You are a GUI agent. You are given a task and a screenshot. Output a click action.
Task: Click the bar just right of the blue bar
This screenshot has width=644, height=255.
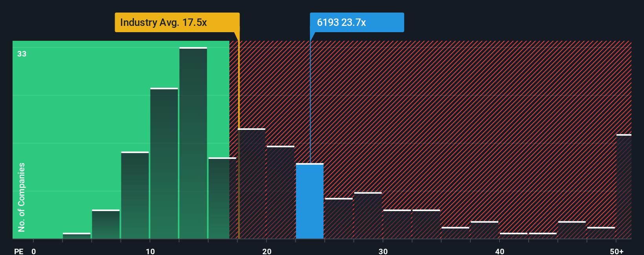click(x=339, y=219)
